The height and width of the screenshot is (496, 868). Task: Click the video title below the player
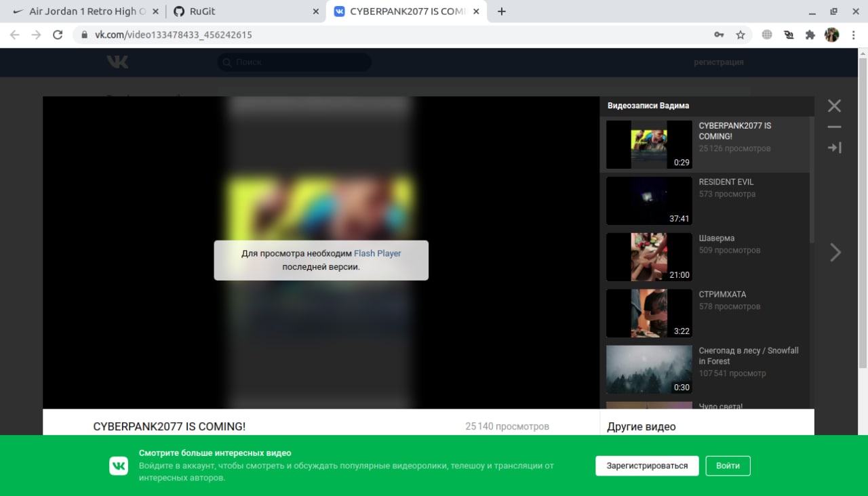point(170,426)
